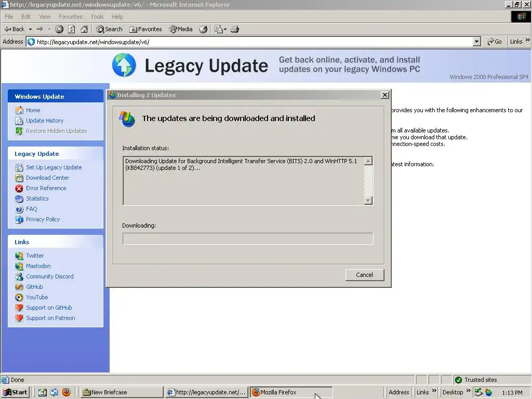This screenshot has width=532, height=399.
Task: Open the Edit menu
Action: 26,17
